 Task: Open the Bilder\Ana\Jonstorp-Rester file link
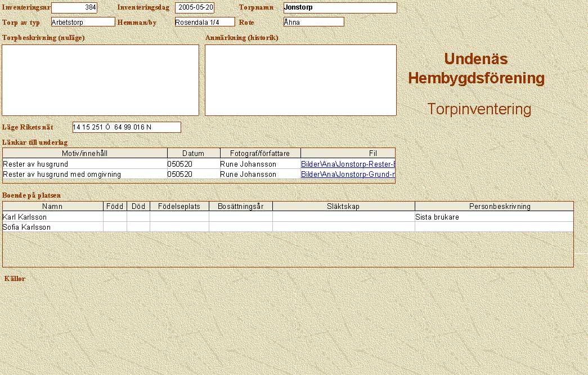pos(348,164)
